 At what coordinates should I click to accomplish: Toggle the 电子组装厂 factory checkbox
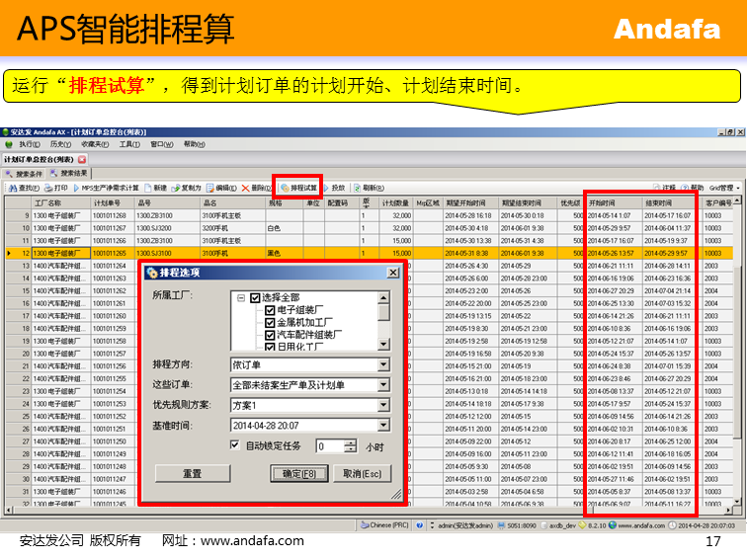(269, 310)
